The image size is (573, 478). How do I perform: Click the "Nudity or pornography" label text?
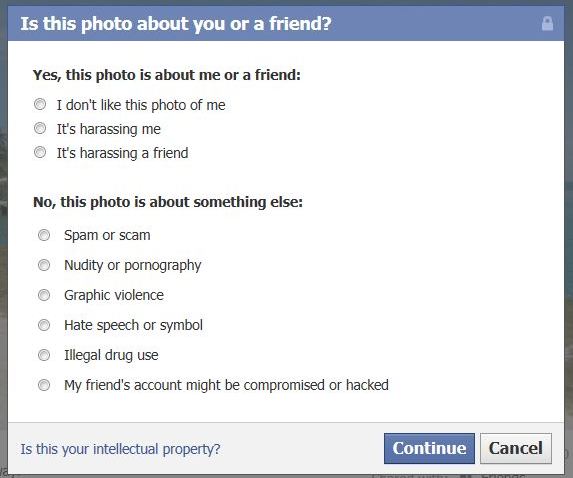pos(133,266)
